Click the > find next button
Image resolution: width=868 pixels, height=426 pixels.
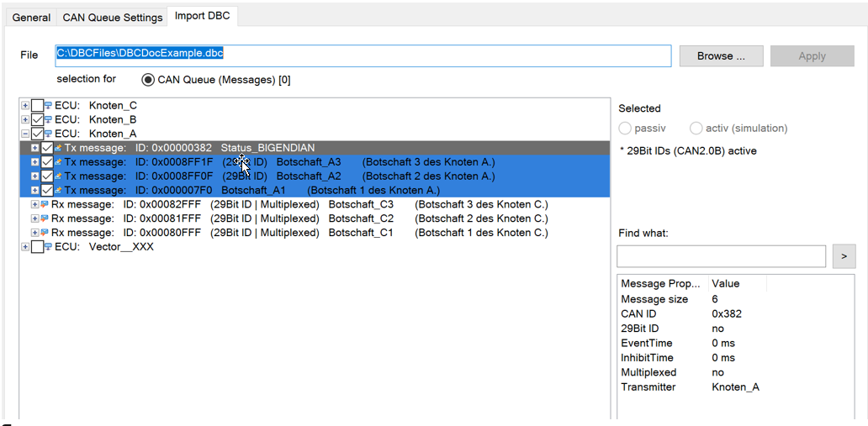click(x=844, y=256)
